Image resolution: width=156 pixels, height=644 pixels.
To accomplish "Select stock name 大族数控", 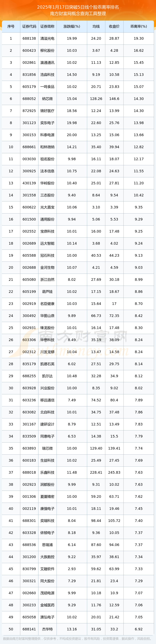I will point(47,557).
